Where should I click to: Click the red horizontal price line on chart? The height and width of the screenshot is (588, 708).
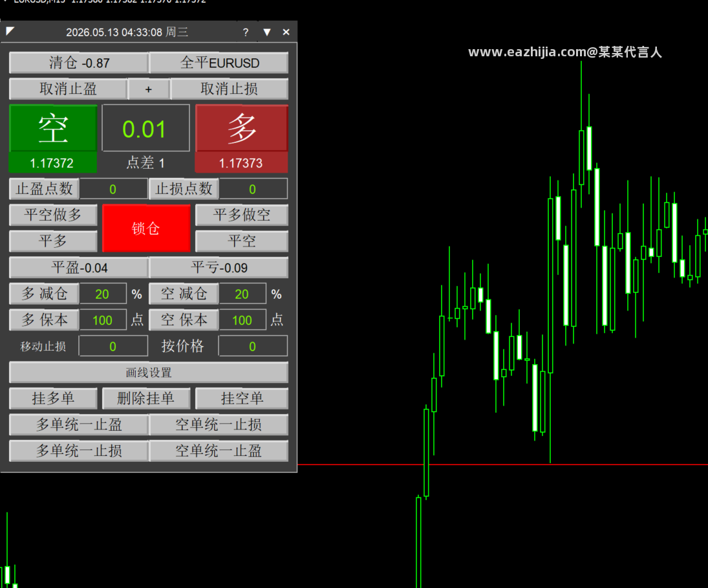(x=502, y=464)
